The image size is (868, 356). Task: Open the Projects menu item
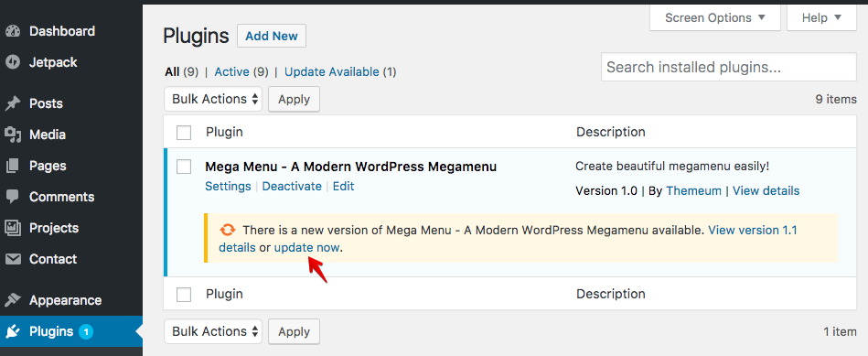pyautogui.click(x=70, y=228)
